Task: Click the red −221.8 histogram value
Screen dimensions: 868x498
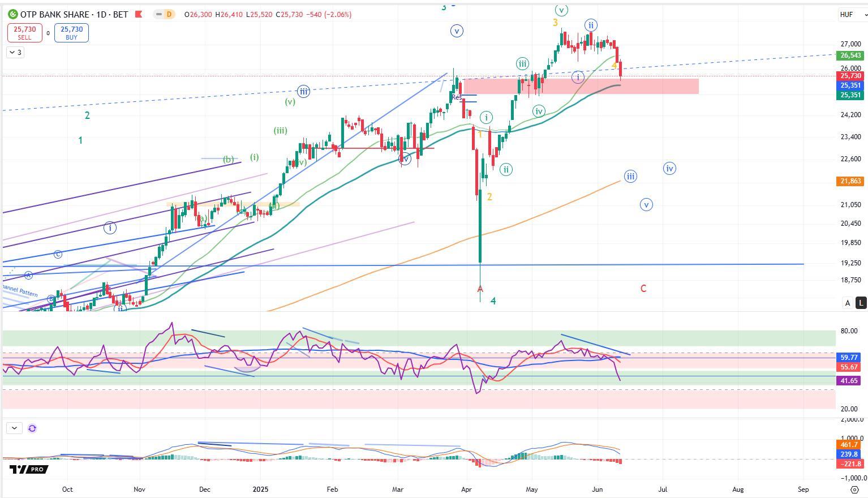Action: coord(850,464)
